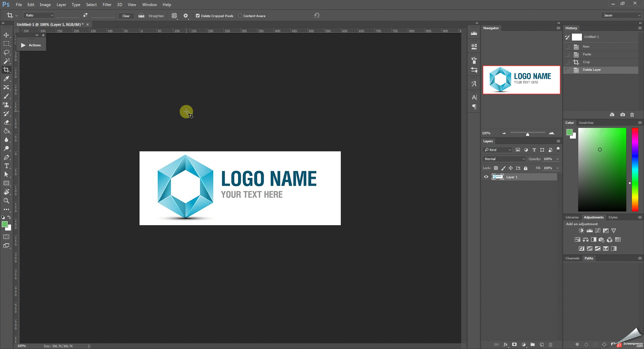644x349 pixels.
Task: Enable the Content-Aware checkbox
Action: (x=240, y=16)
